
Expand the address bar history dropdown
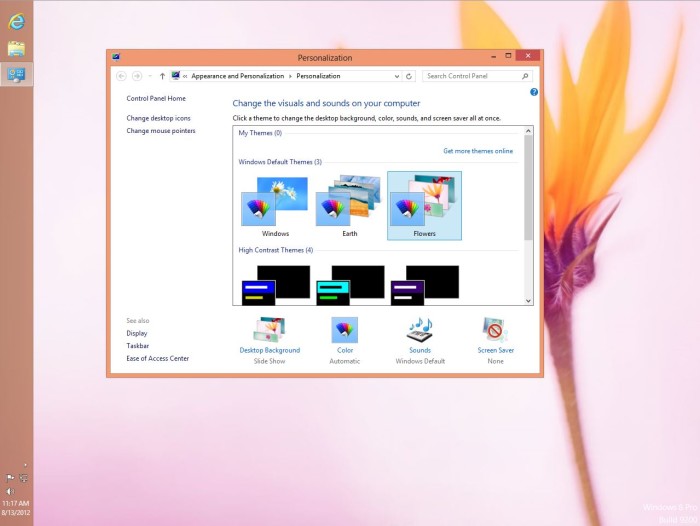[x=396, y=76]
